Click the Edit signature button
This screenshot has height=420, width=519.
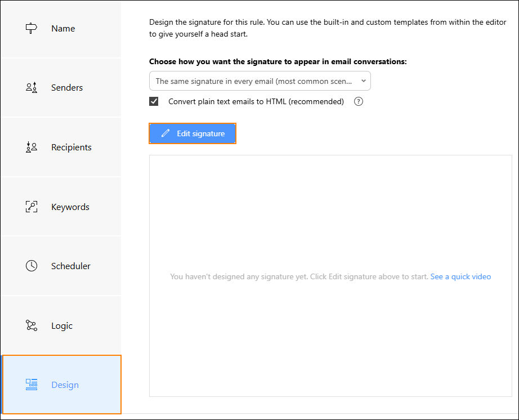point(192,133)
